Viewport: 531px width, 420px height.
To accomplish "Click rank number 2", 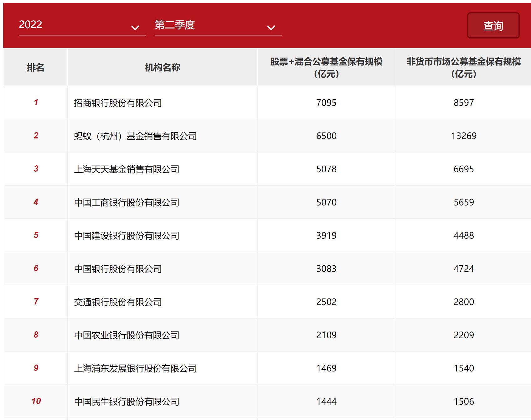I will click(x=36, y=136).
